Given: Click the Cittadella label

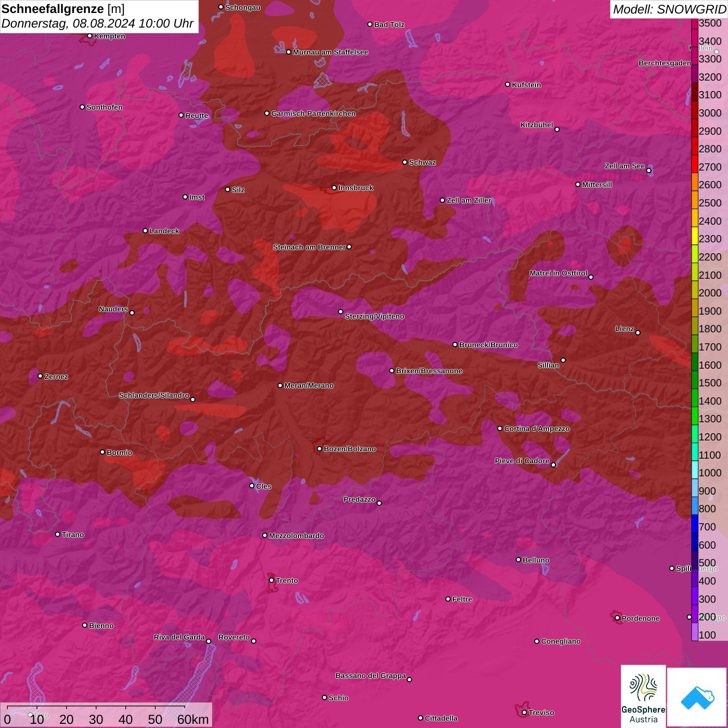Looking at the screenshot, I should [441, 718].
